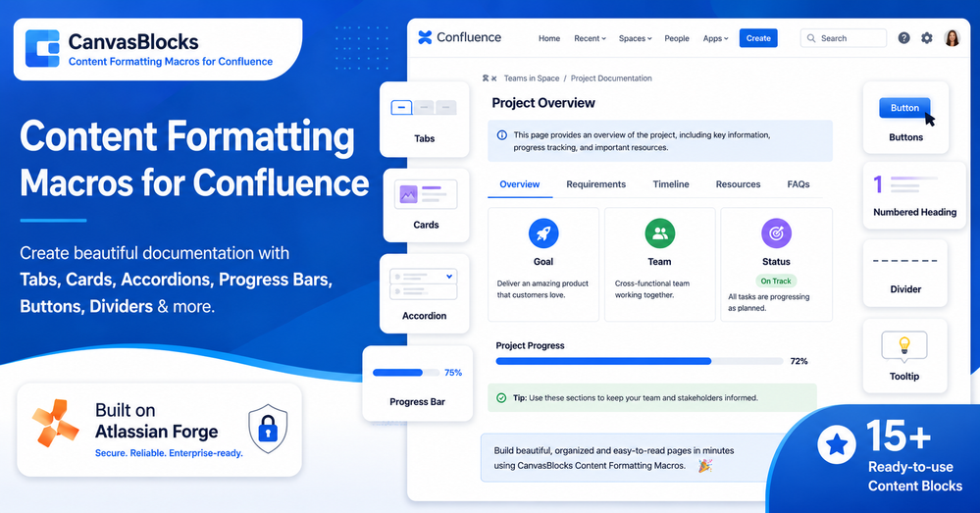Click the green Team people icon
Viewport: 980px width, 513px height.
659,233
